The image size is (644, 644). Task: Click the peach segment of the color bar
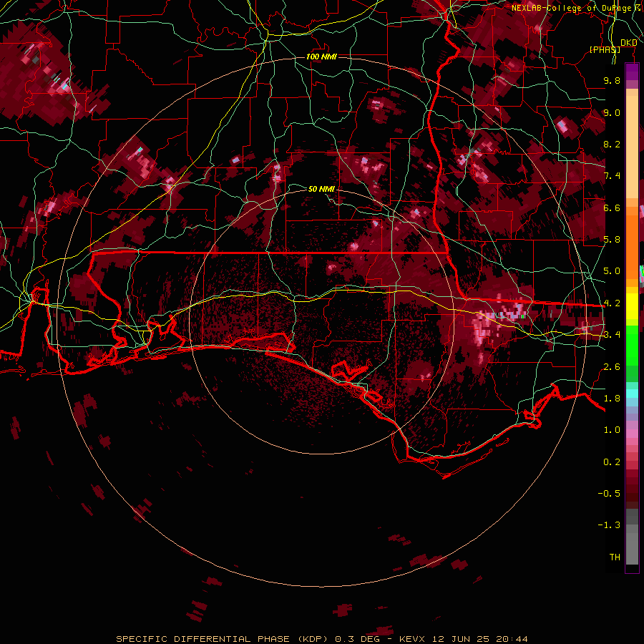point(632,144)
